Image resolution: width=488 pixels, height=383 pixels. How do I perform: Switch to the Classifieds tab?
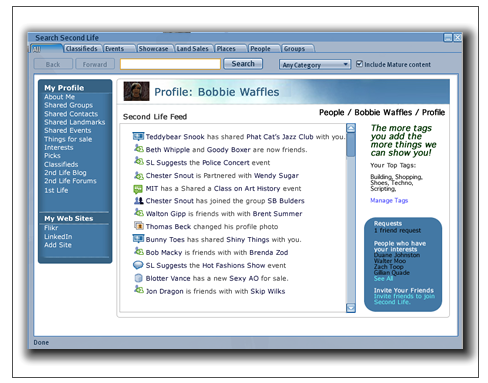click(x=82, y=49)
